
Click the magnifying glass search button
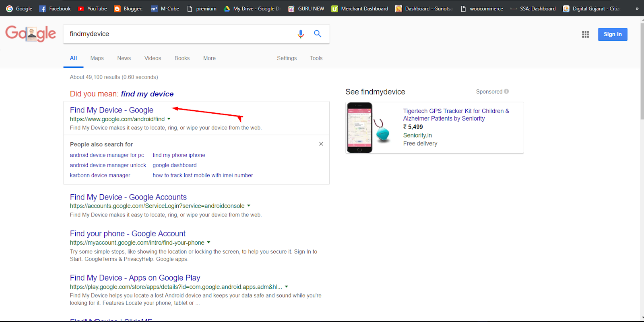pyautogui.click(x=318, y=34)
